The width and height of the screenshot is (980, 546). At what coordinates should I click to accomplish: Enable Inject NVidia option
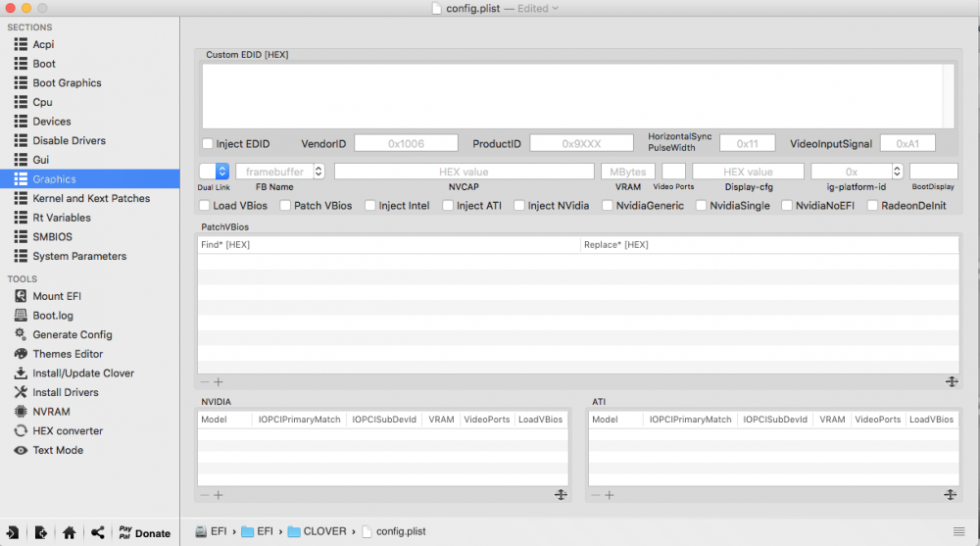click(519, 206)
